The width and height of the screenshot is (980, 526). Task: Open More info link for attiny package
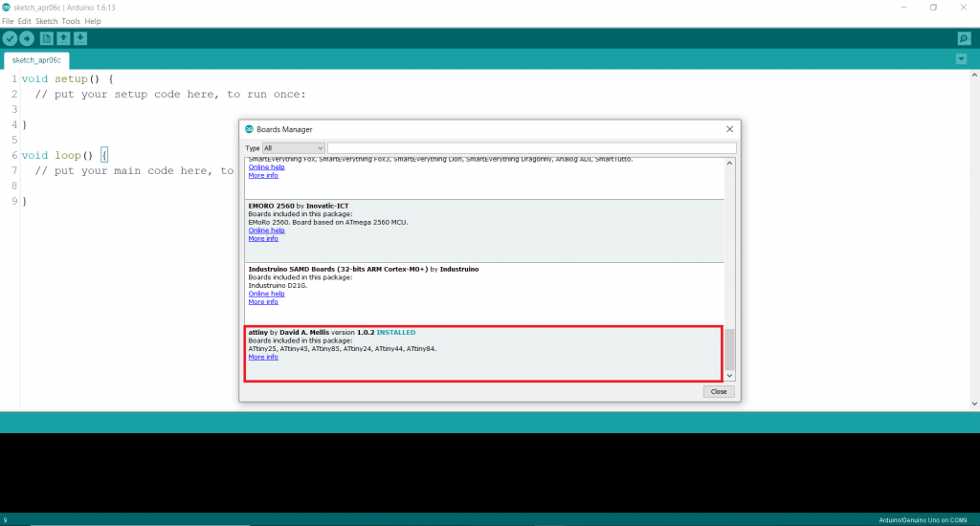(x=263, y=358)
